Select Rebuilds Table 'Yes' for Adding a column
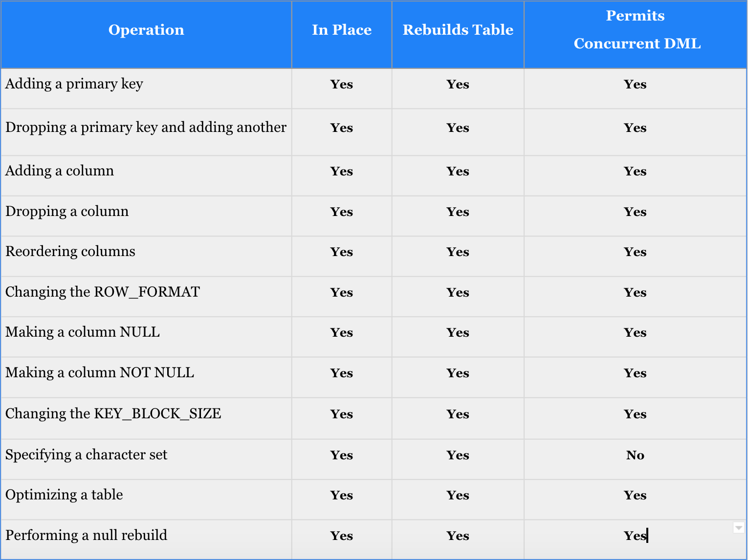This screenshot has height=560, width=748. pyautogui.click(x=458, y=172)
